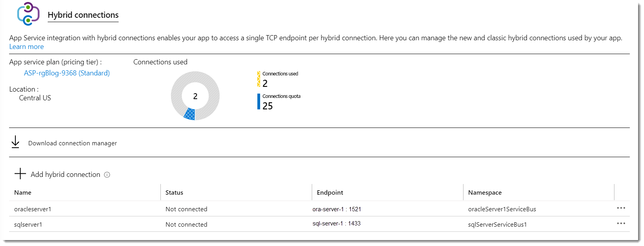
Task: Click the Endpoint column header
Action: coord(330,193)
